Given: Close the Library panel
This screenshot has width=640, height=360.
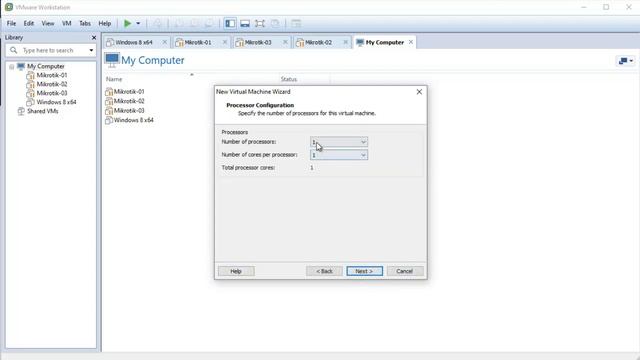Looking at the screenshot, I should pyautogui.click(x=94, y=38).
